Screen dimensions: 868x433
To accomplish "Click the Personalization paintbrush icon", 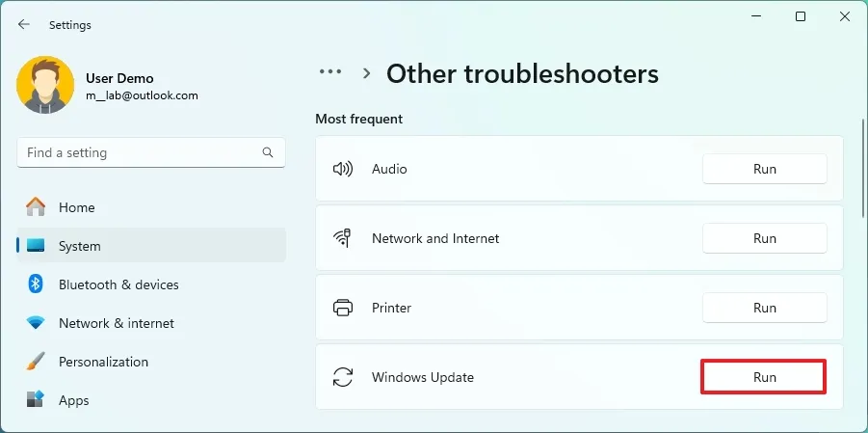I will (36, 362).
